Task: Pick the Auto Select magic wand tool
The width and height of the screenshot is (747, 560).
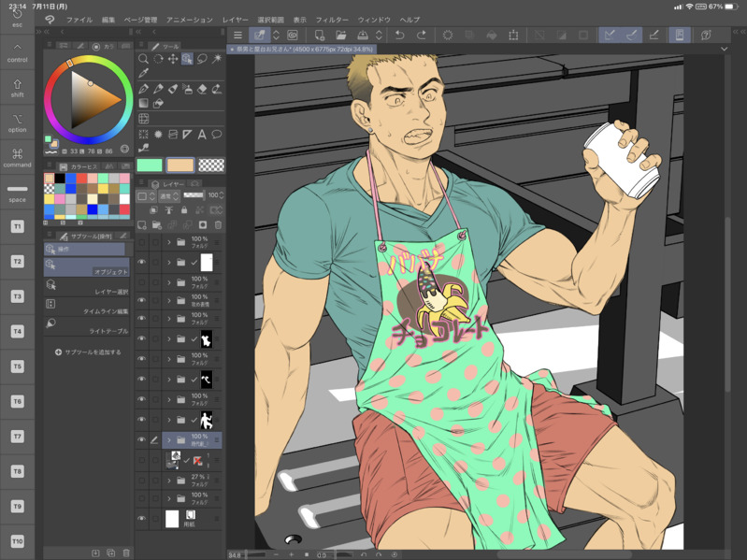Action: coord(217,59)
